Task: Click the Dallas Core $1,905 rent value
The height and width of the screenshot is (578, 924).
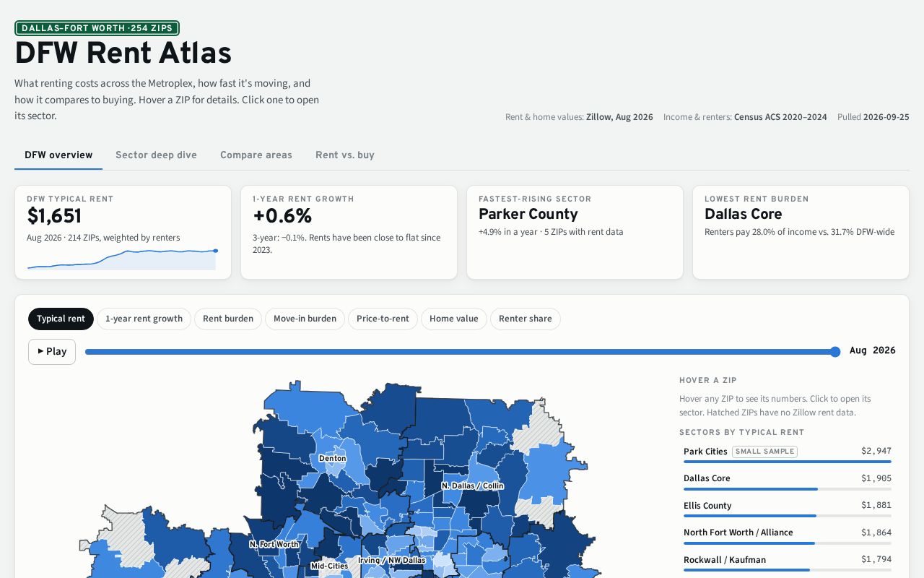Action: [x=876, y=478]
